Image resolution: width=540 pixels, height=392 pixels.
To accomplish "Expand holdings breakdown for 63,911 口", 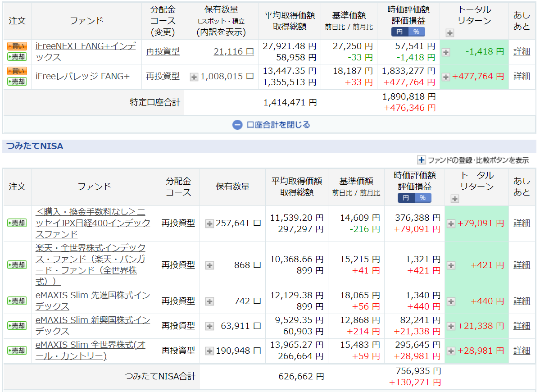I will point(209,326).
